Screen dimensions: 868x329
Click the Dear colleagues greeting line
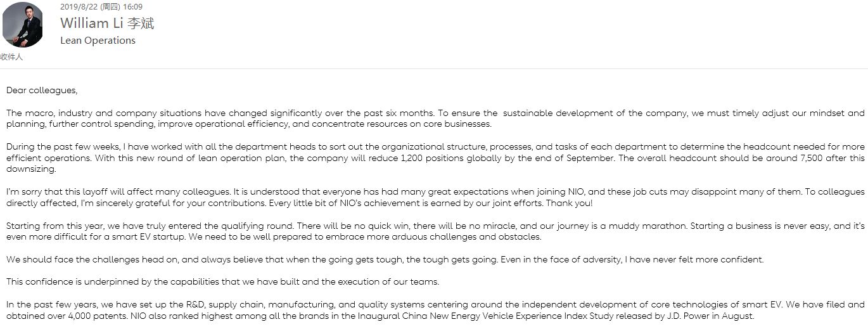[42, 91]
